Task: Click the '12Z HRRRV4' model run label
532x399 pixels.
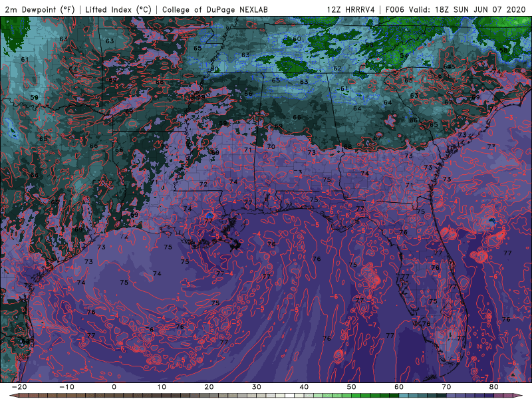Action: click(x=351, y=9)
